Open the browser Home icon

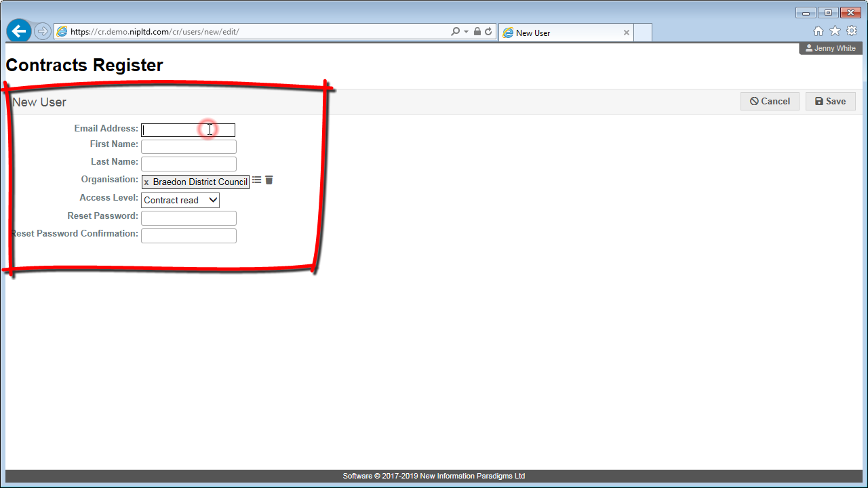(x=818, y=31)
